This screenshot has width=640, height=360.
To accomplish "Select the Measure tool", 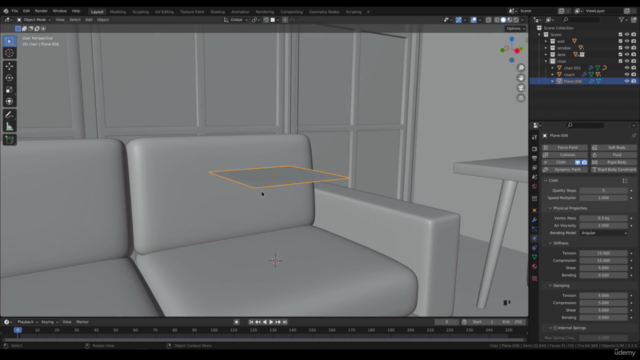I will pos(9,127).
